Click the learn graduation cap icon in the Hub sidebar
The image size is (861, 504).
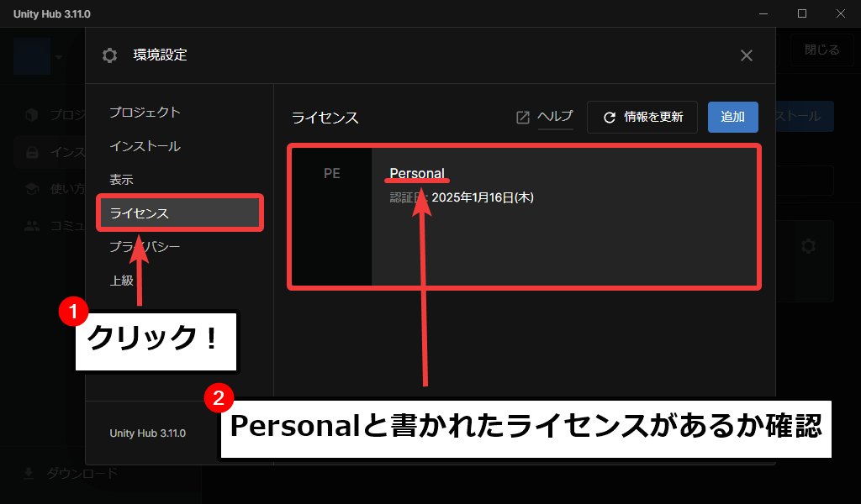(32, 189)
